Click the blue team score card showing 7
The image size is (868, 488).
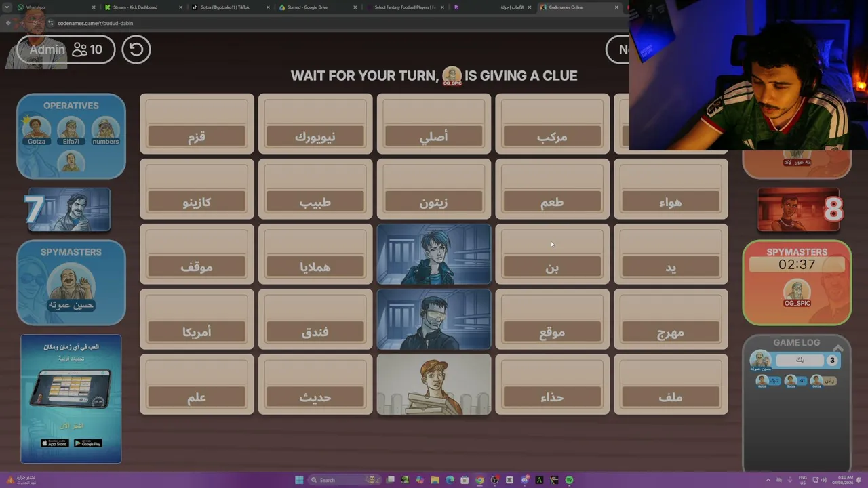coord(68,209)
